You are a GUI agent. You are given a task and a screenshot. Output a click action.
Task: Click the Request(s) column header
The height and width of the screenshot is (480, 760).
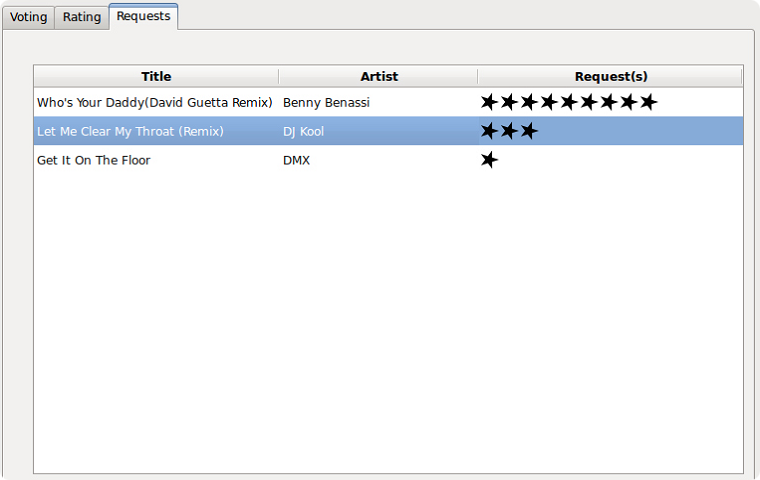click(610, 77)
